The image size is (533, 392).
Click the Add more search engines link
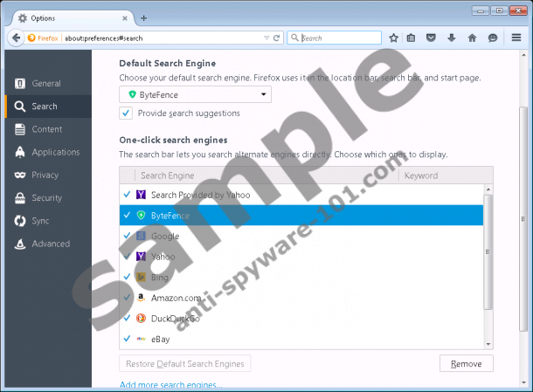point(170,385)
